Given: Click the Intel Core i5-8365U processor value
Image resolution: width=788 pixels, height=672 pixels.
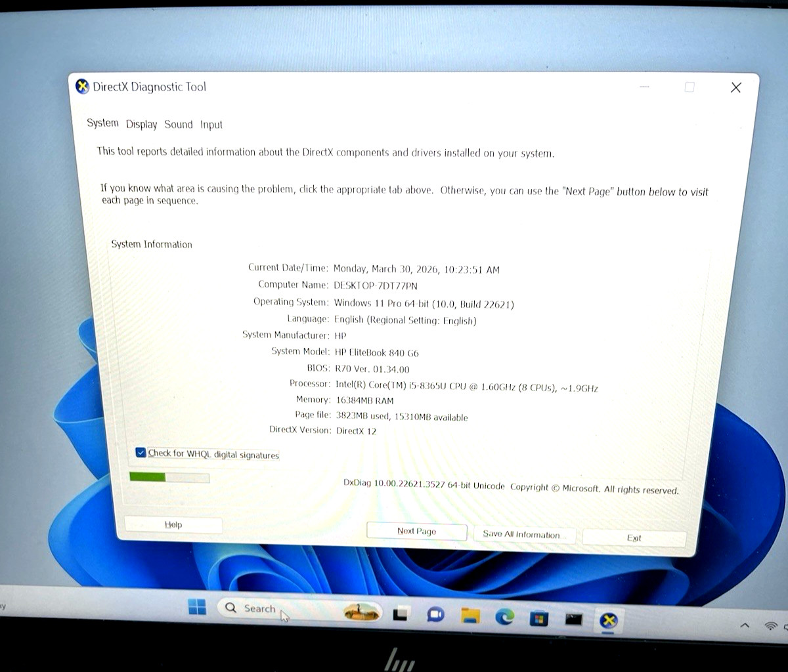Looking at the screenshot, I should (x=466, y=387).
